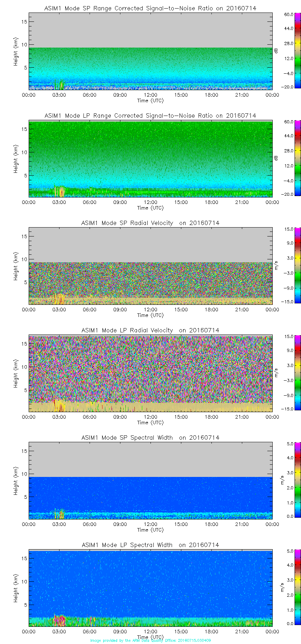Pick the color bar beside LP SNR plot
The width and height of the screenshot is (301, 644).
tap(288, 158)
